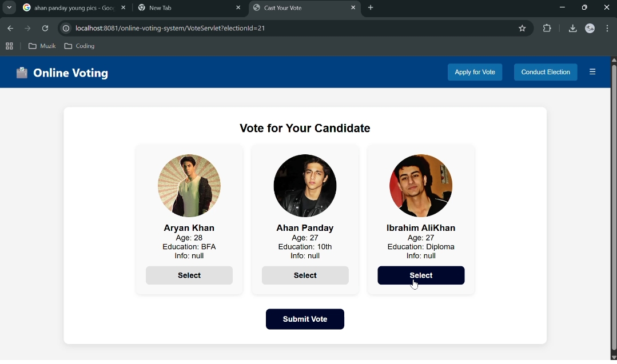Switch to the ahan panday young pics tab
Viewport: 617px width, 364px height.
[x=69, y=9]
